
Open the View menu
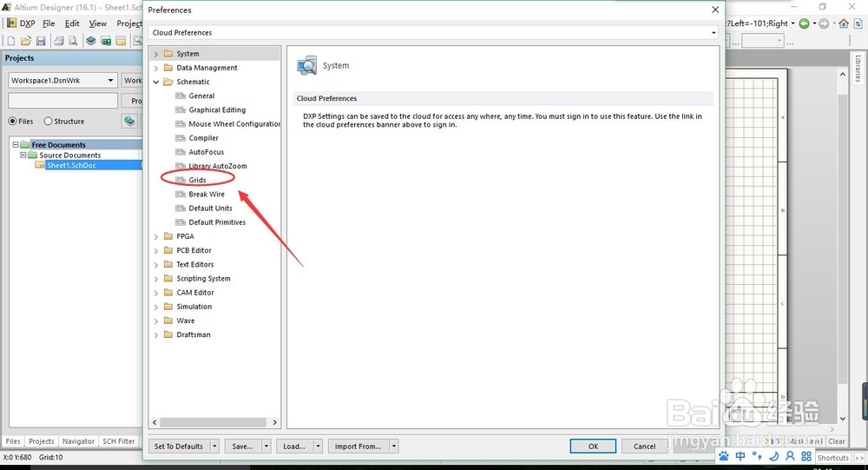[97, 23]
